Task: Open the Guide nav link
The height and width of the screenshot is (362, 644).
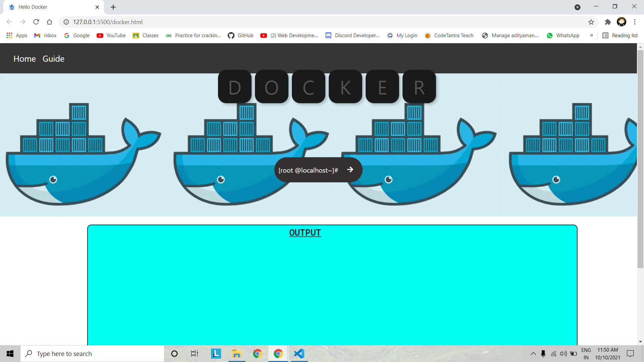Action: click(x=53, y=59)
